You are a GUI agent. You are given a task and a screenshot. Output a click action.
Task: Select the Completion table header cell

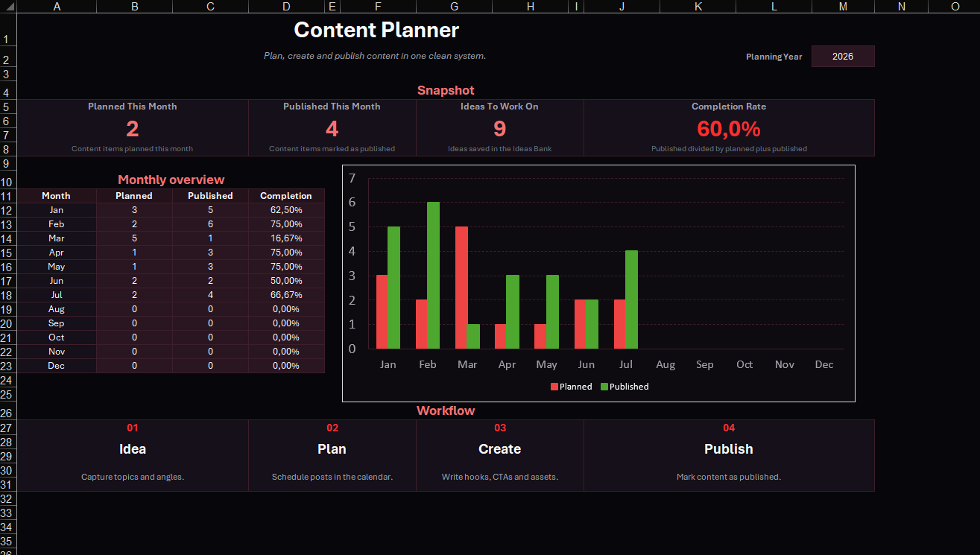(286, 196)
